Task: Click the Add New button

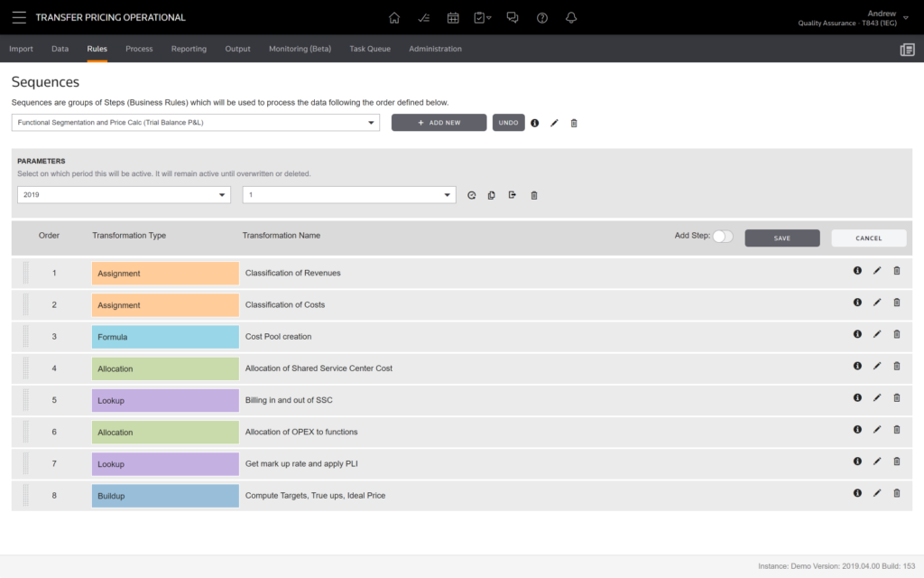Action: point(439,123)
